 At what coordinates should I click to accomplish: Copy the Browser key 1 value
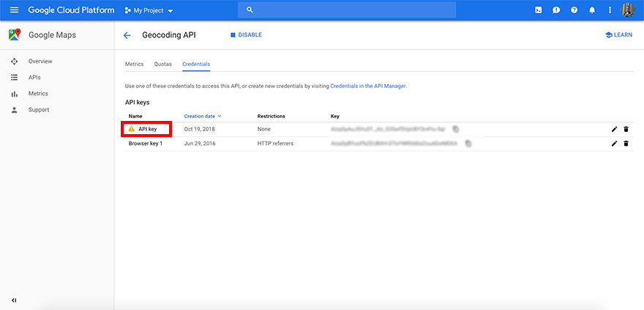pyautogui.click(x=468, y=144)
